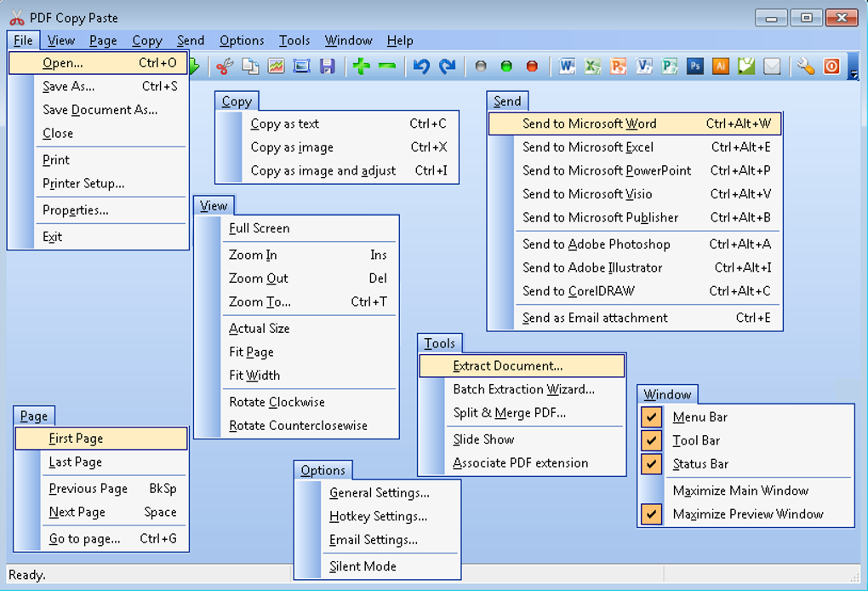Screen dimensions: 868x591
Task: Open the Page menu in menu bar
Action: pyautogui.click(x=103, y=40)
